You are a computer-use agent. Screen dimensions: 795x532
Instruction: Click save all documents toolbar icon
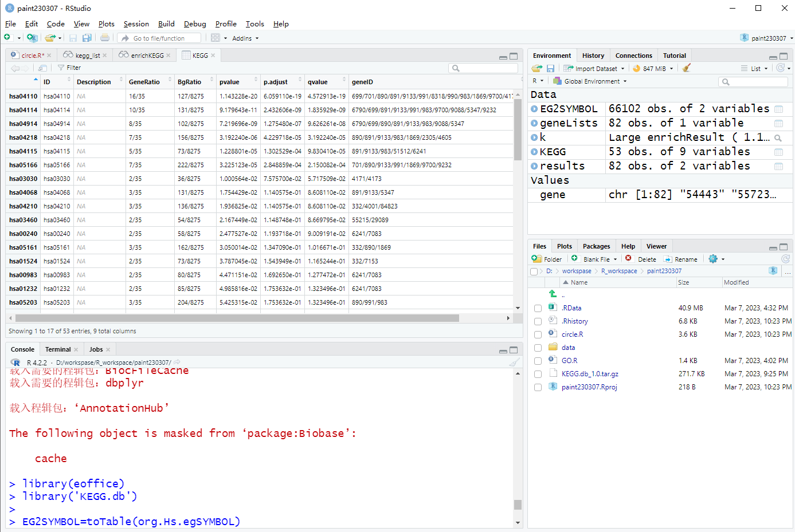(x=87, y=38)
